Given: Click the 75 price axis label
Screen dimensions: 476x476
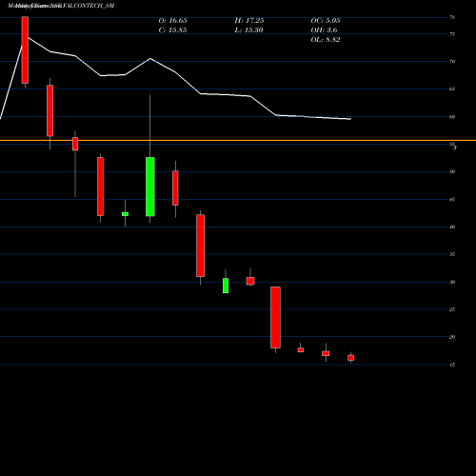Looking at the screenshot, I should tap(452, 34).
